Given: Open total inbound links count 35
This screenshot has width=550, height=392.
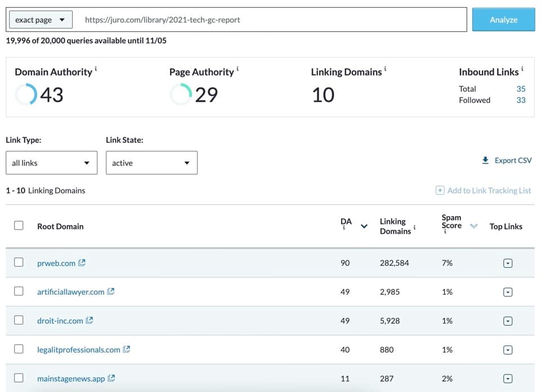Looking at the screenshot, I should point(521,89).
